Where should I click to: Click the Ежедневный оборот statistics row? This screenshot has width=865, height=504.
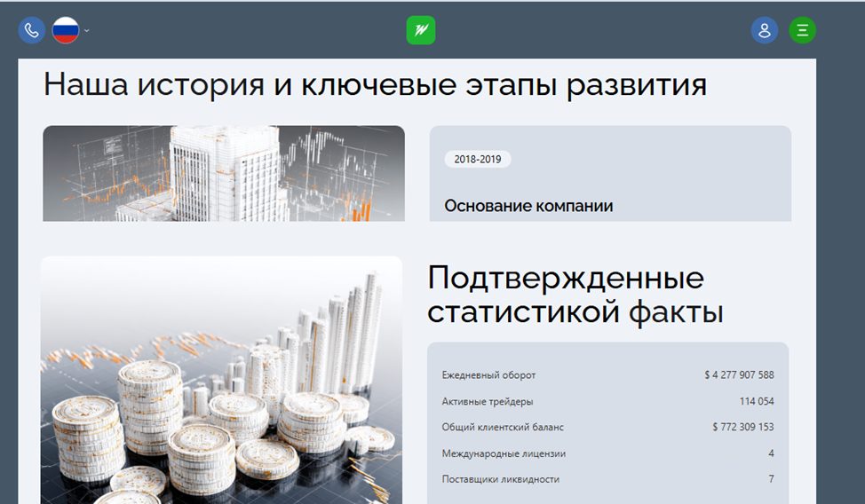pos(608,375)
